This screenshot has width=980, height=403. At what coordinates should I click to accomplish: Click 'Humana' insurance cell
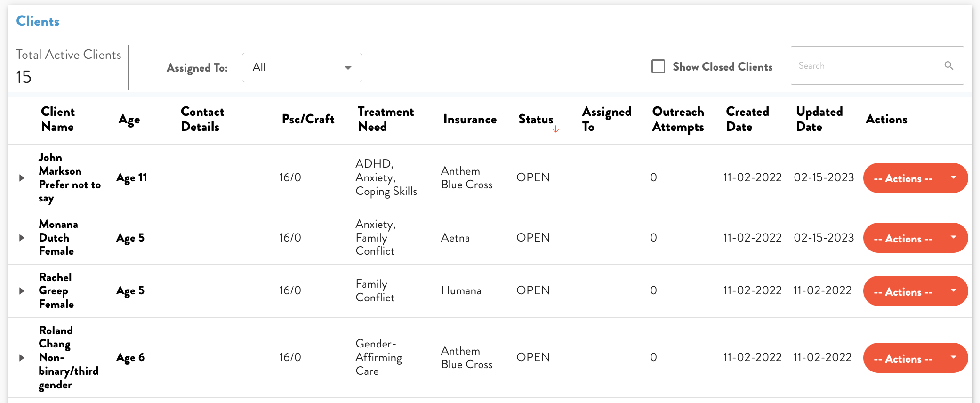coord(461,290)
